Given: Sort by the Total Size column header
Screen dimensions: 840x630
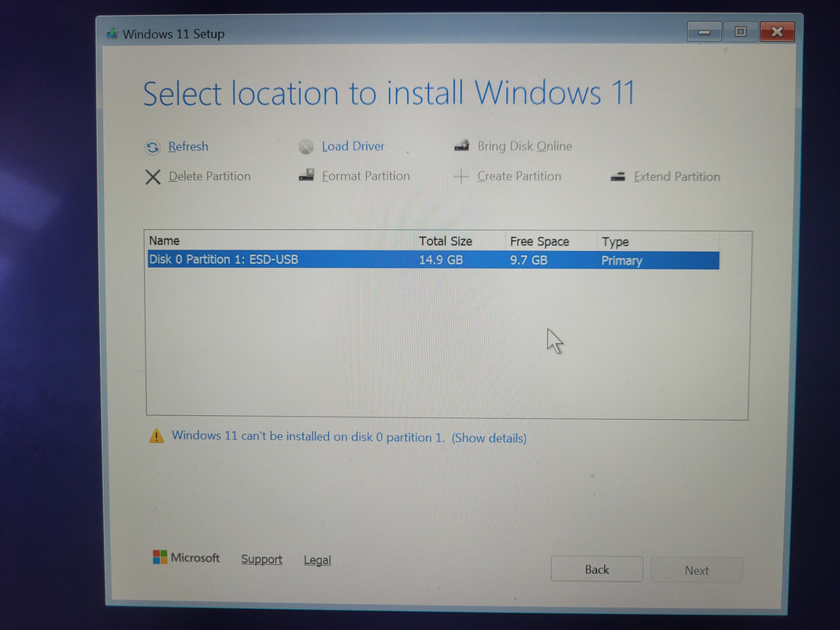Looking at the screenshot, I should coord(461,241).
